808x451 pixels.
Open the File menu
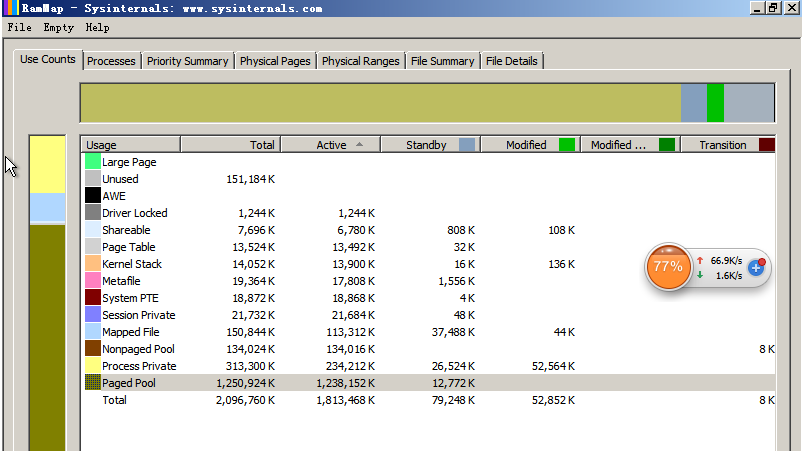click(x=19, y=28)
